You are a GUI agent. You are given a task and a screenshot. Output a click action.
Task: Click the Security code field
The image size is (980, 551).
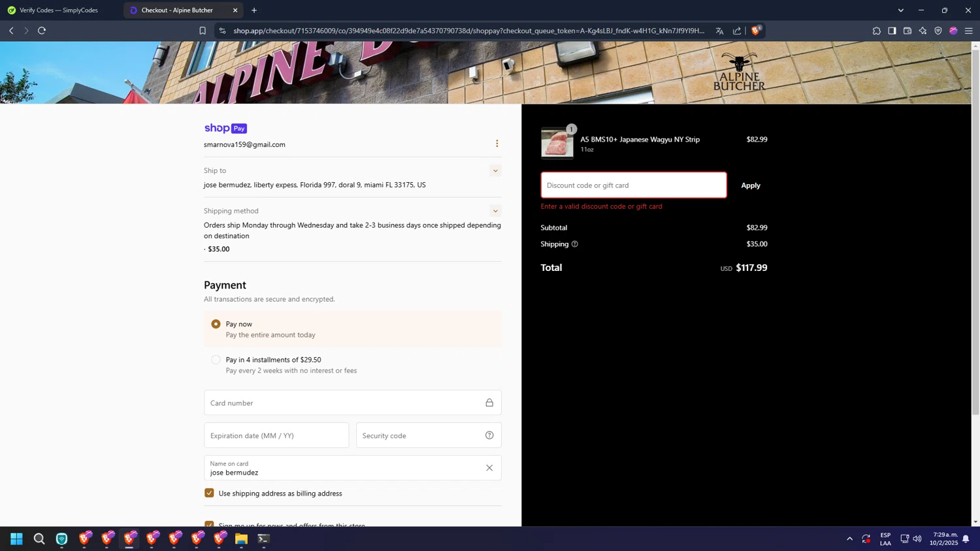click(429, 435)
